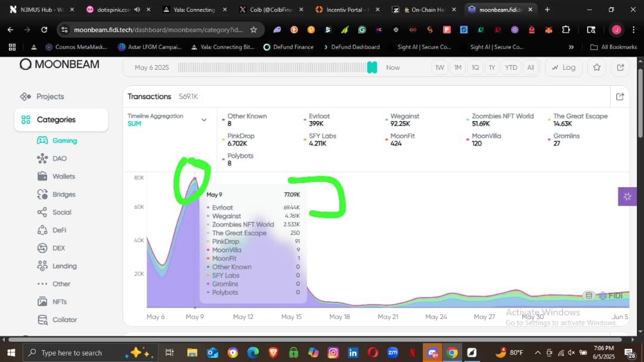The height and width of the screenshot is (362, 644).
Task: Toggle the Zoombies NFT World series
Action: [500, 119]
